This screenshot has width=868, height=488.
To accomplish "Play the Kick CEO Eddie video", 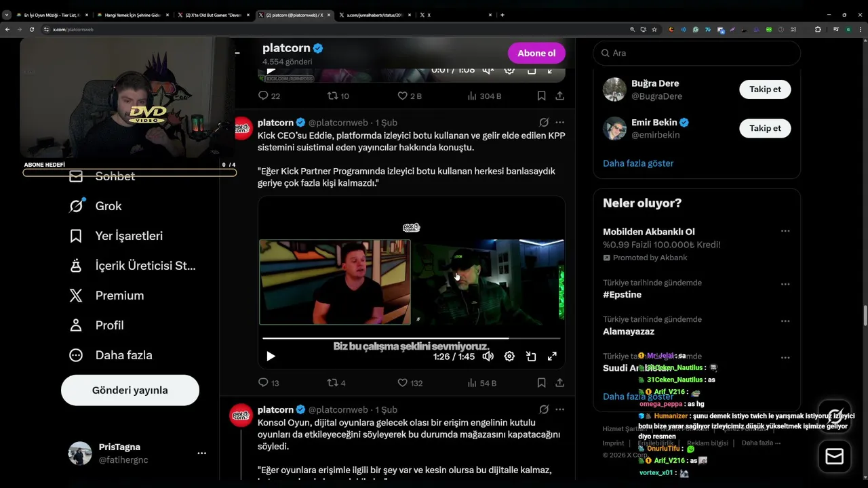I will (x=271, y=357).
